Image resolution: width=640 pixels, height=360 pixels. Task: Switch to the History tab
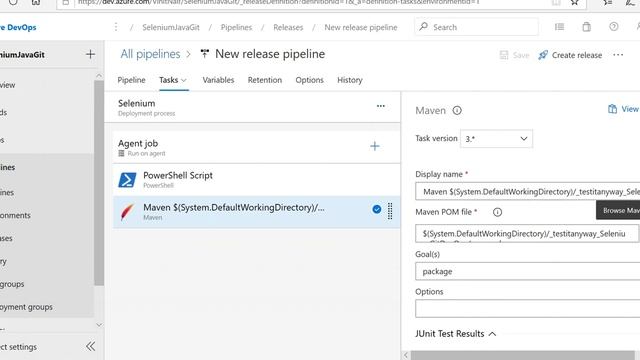[350, 80]
